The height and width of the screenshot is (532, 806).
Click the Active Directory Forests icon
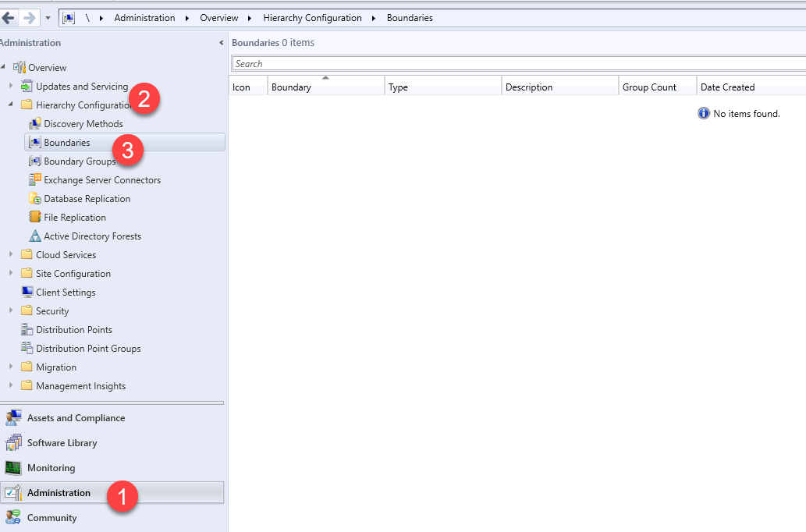click(34, 236)
